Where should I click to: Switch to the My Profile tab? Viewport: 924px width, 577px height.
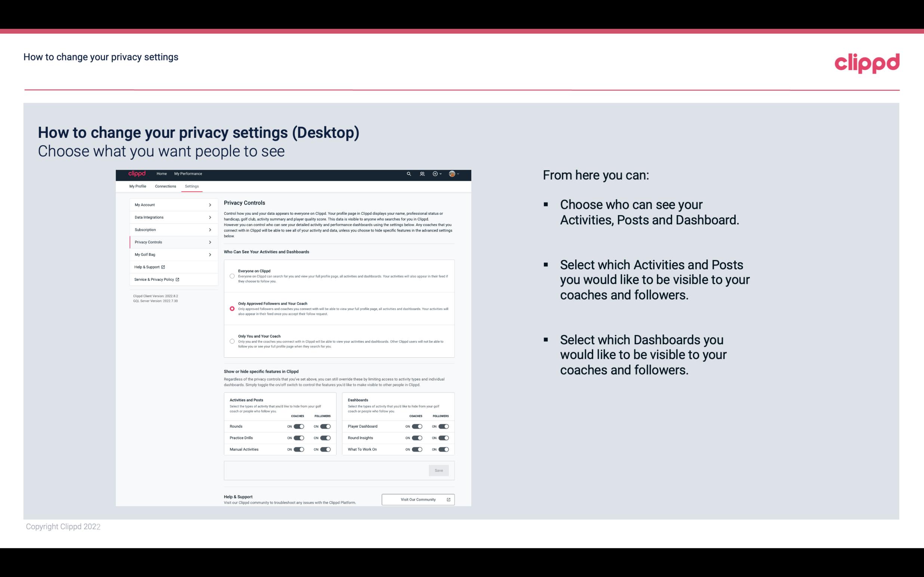point(138,186)
